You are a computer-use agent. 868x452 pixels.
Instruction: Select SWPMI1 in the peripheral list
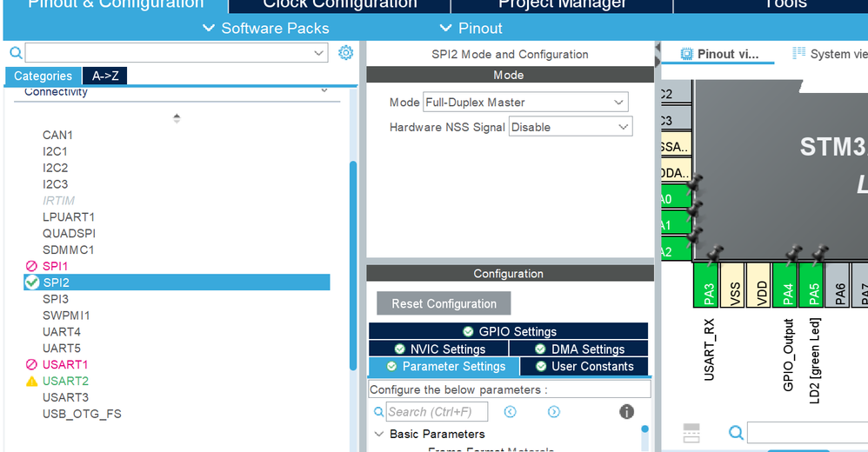(66, 316)
